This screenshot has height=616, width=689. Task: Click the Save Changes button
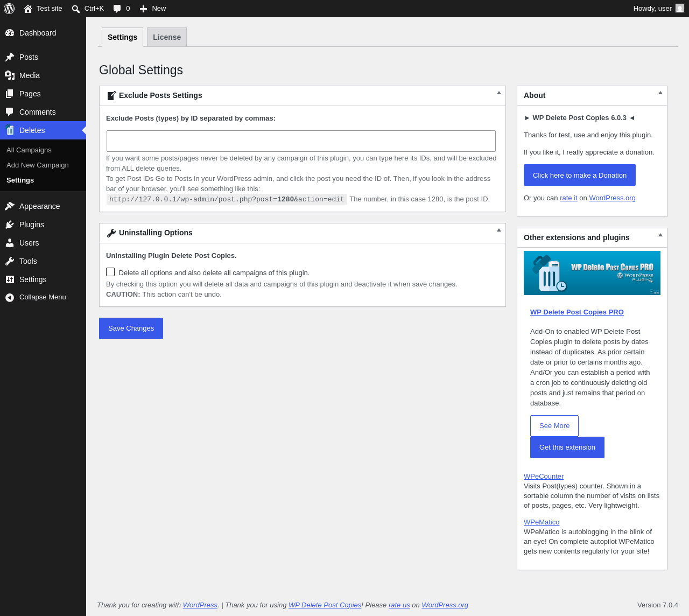tap(131, 328)
